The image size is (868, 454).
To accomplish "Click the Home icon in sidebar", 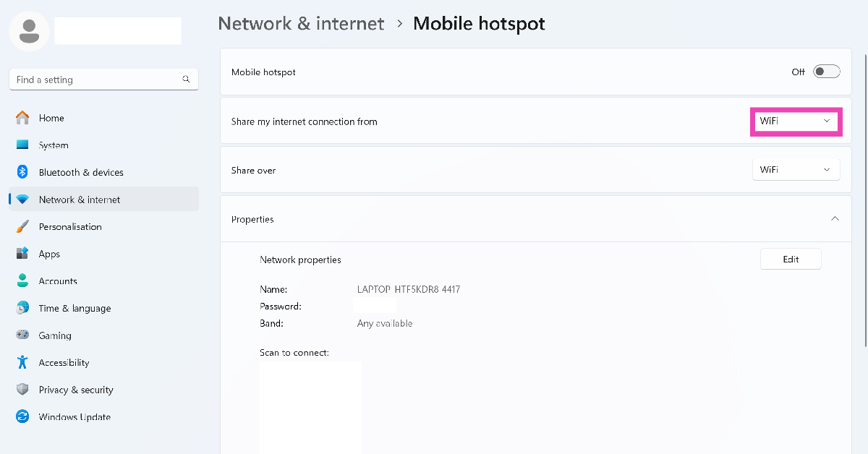I will pyautogui.click(x=22, y=118).
